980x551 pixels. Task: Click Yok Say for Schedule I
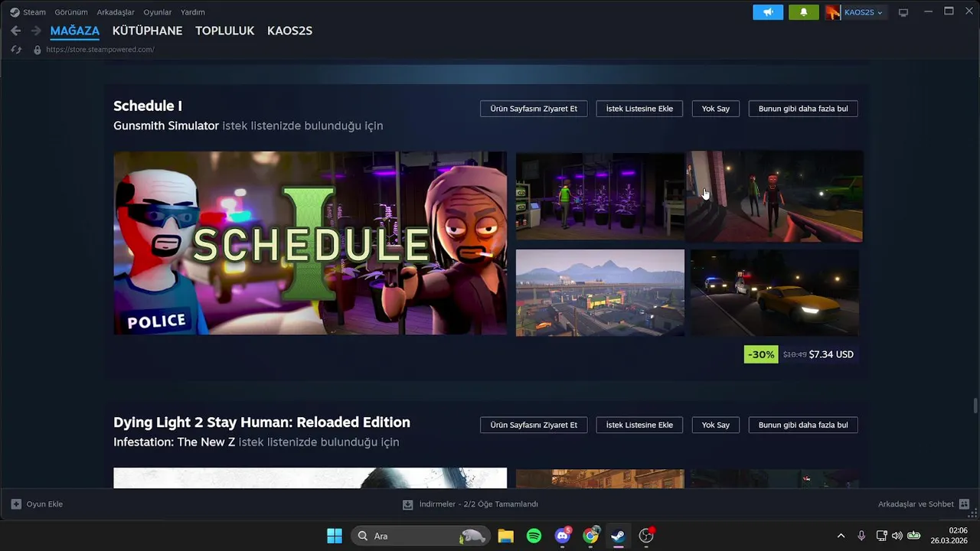point(716,109)
